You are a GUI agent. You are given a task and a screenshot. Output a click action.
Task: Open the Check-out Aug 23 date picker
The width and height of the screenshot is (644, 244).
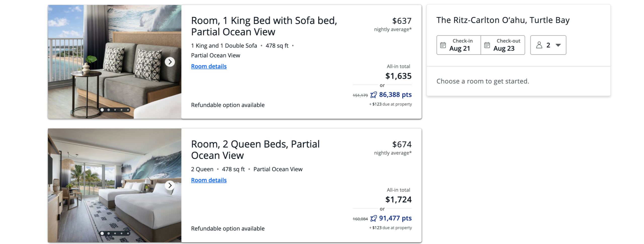(x=503, y=45)
